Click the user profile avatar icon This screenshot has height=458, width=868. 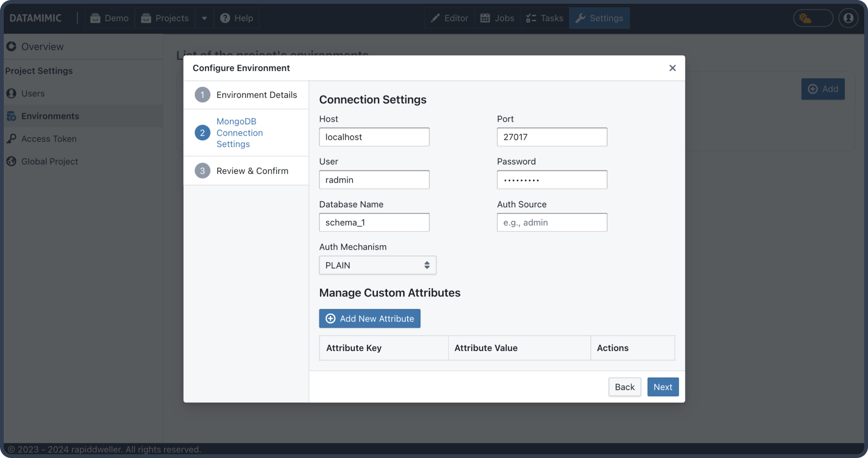(848, 18)
